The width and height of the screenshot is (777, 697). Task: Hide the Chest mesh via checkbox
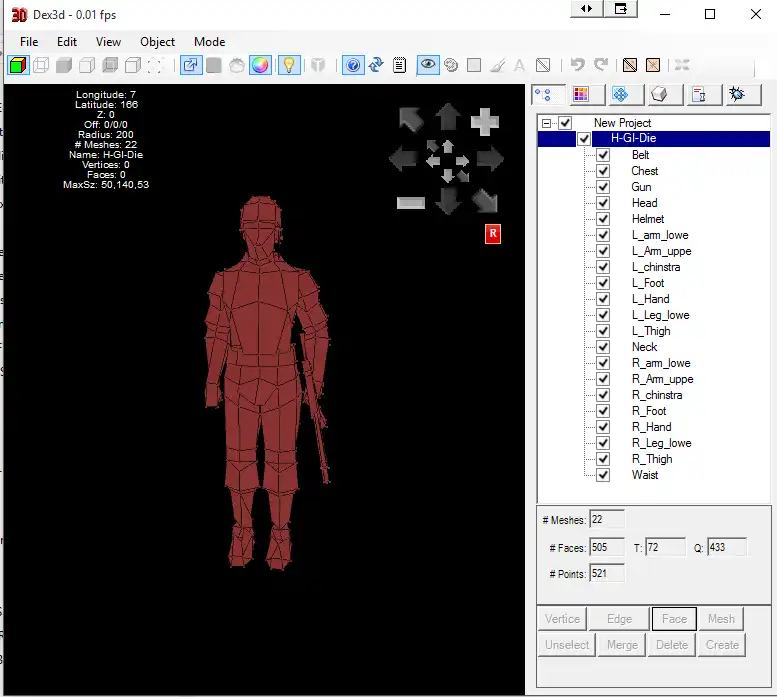603,171
